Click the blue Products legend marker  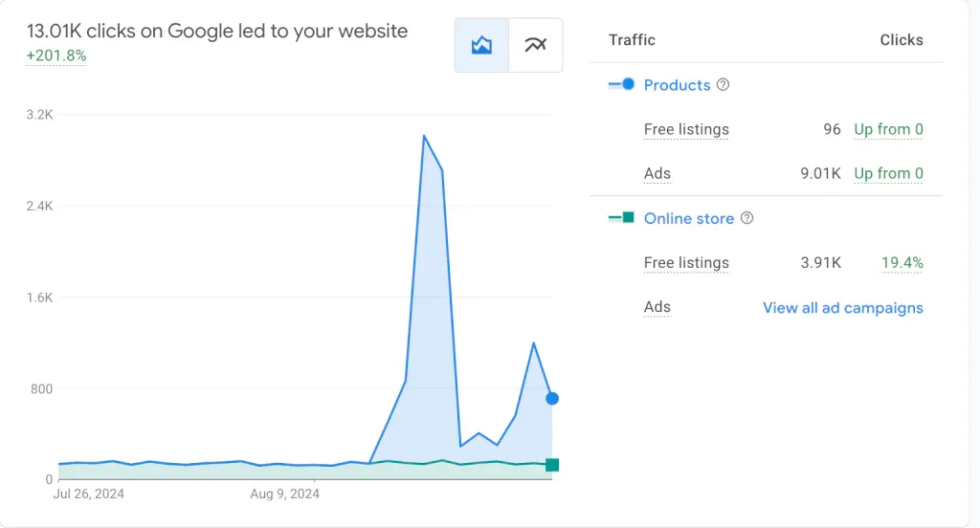[x=622, y=84]
